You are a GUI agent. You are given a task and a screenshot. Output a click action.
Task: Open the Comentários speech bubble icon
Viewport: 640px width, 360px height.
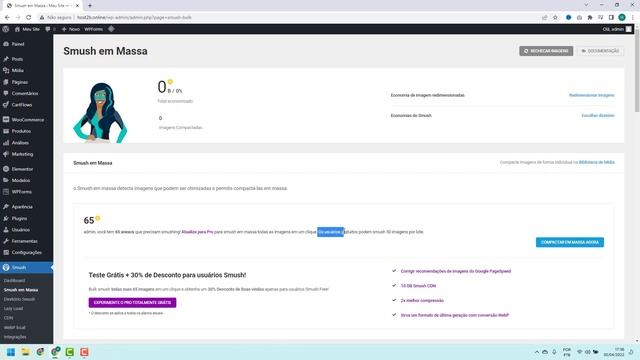6,93
